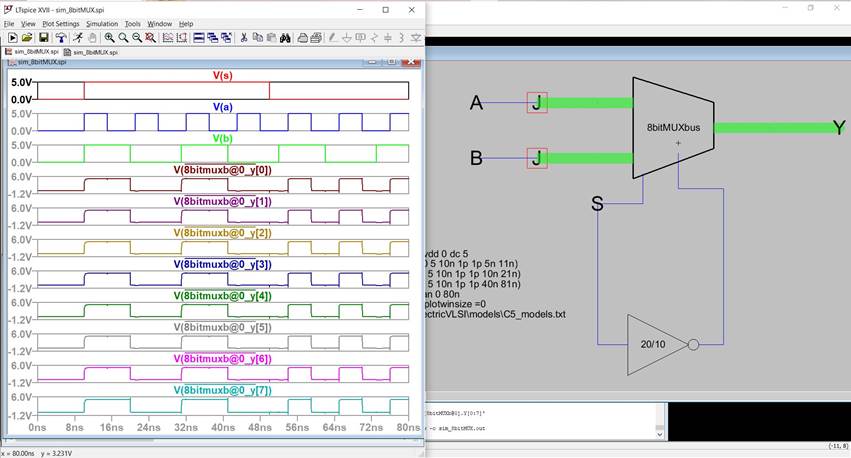Viewport: 851px width, 458px height.
Task: Click the V(b) trace label
Action: [222, 138]
